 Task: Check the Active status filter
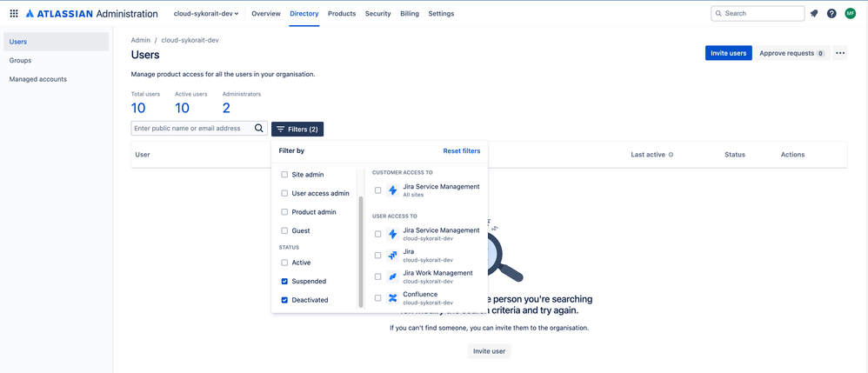coord(284,263)
